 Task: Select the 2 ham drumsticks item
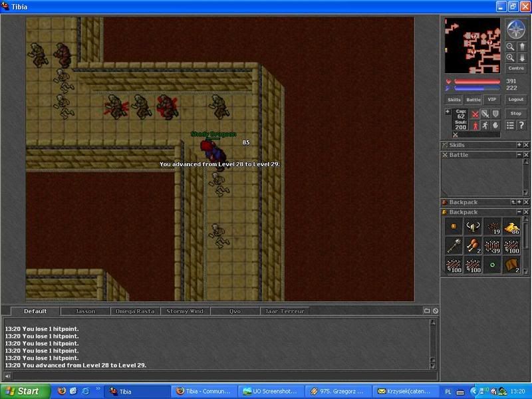(x=473, y=245)
